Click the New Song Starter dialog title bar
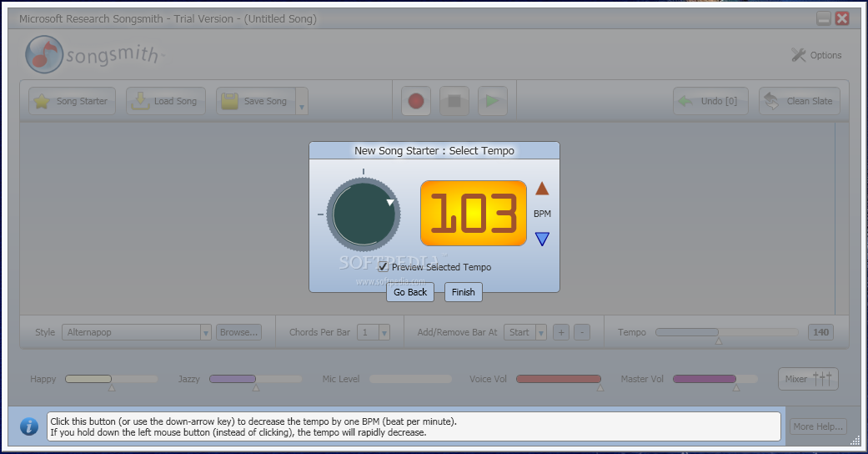 tap(434, 151)
